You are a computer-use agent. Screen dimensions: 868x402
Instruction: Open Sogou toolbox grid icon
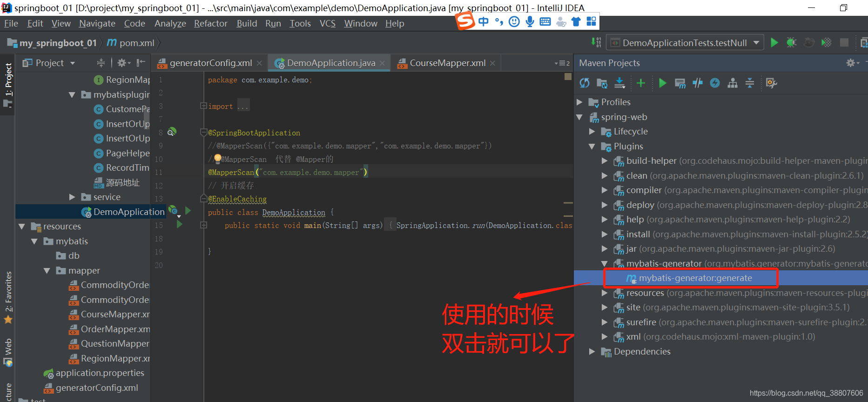591,21
